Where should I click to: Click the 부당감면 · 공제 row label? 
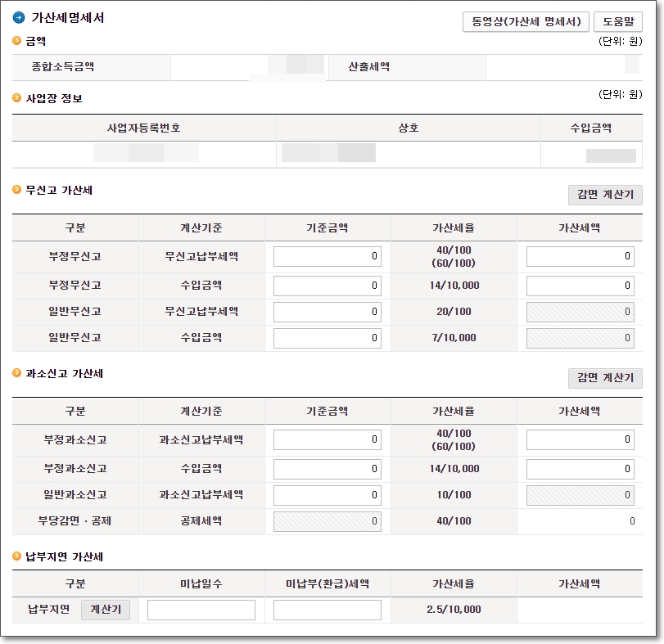75,521
